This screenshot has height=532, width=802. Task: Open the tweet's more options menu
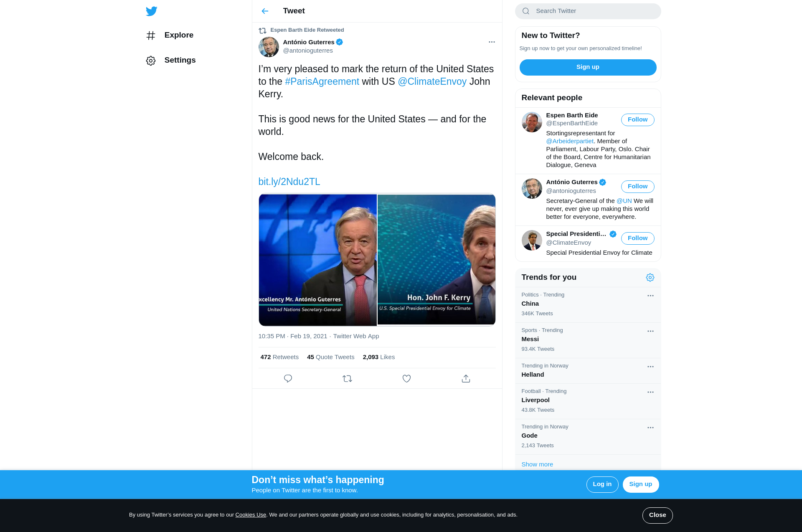492,42
